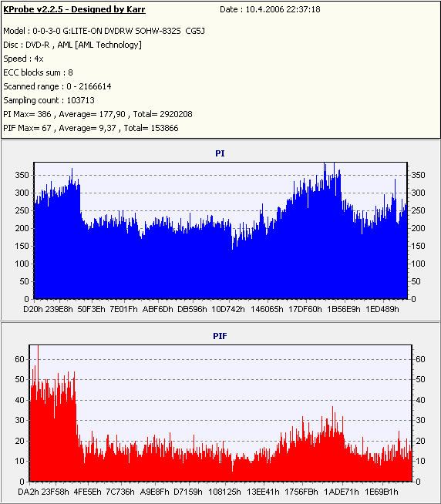Click the PI right y-axis value 100

[x=418, y=264]
